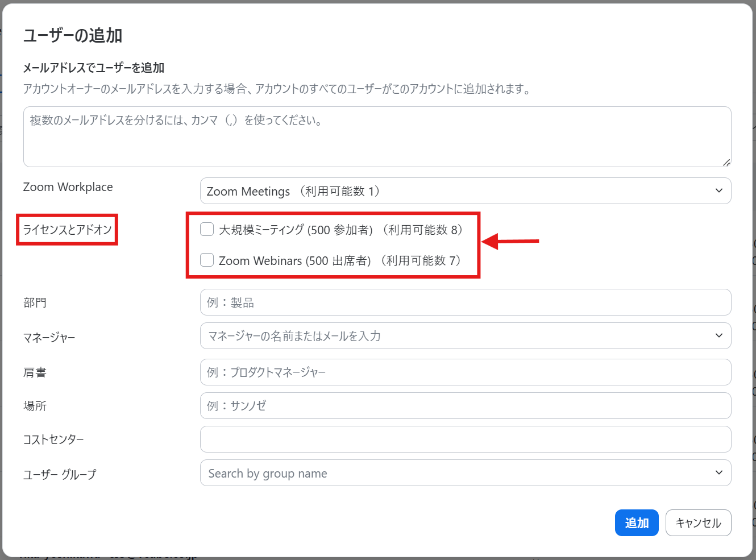
Task: Click the text area resize handle corner
Action: [726, 163]
